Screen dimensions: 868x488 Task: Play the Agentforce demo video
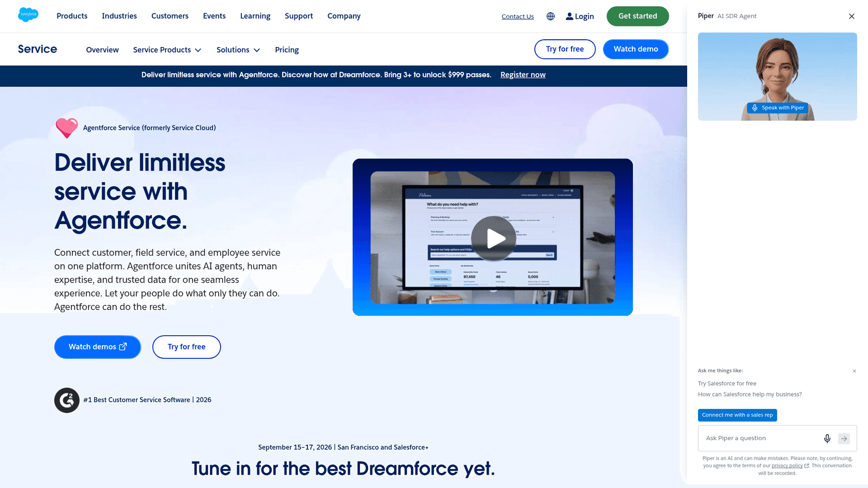pos(493,239)
